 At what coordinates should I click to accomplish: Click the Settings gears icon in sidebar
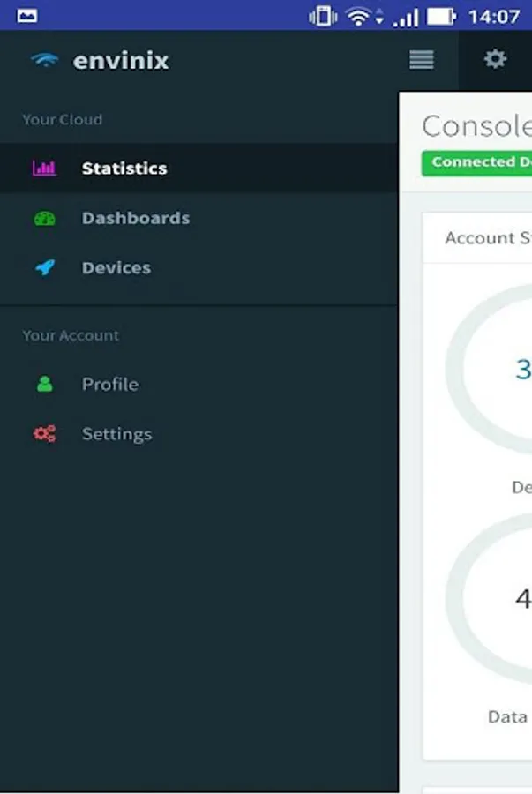click(x=44, y=434)
